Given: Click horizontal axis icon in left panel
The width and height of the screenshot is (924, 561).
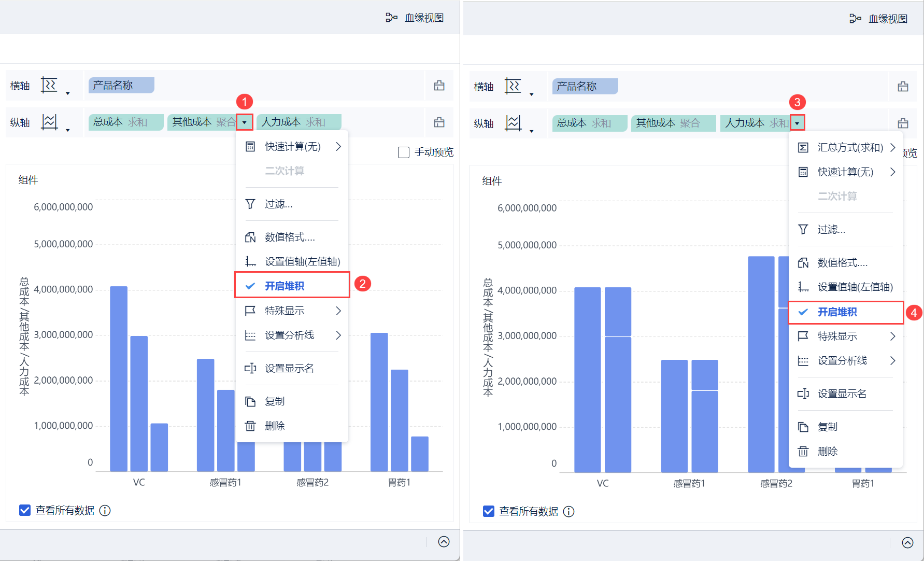Looking at the screenshot, I should (49, 85).
